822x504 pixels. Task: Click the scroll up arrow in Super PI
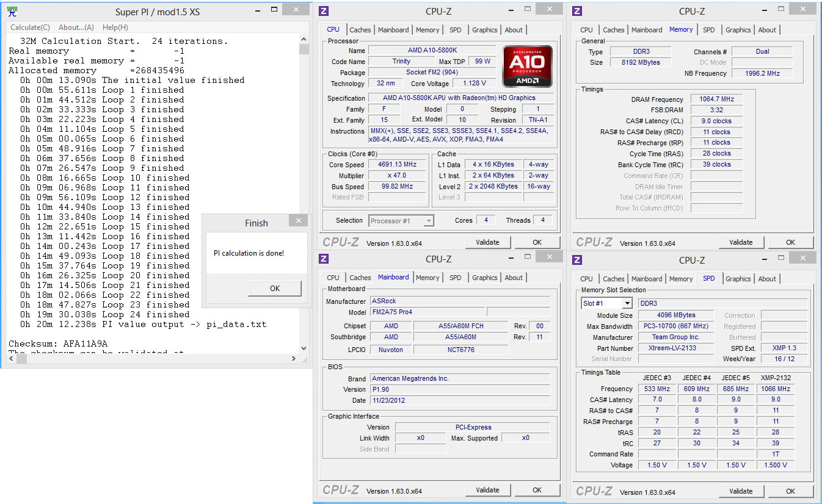[304, 39]
